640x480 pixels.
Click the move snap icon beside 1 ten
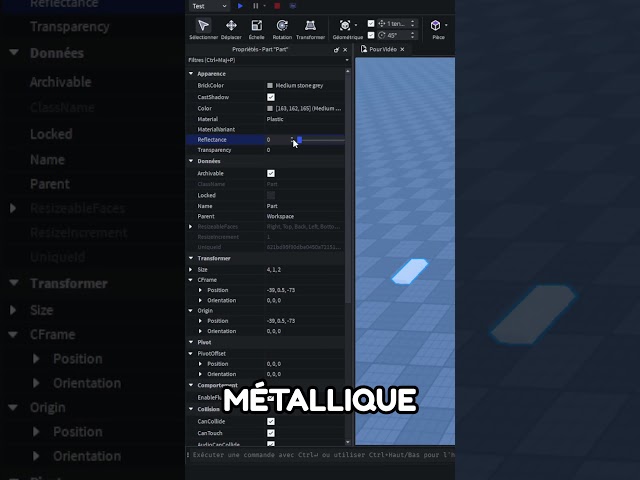click(382, 23)
